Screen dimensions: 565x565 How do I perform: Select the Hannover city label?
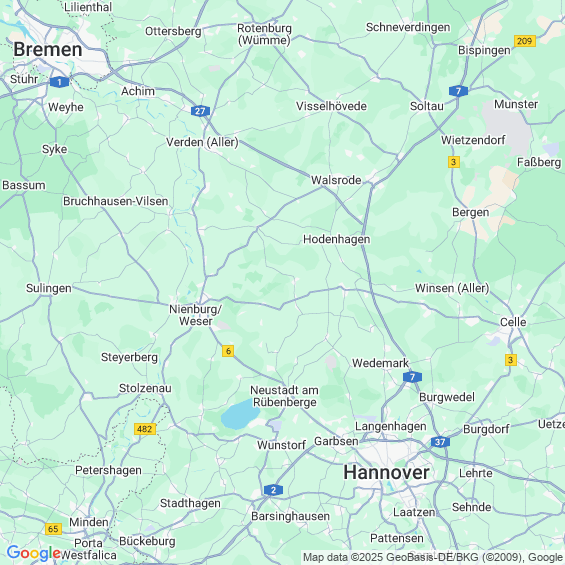(x=386, y=472)
